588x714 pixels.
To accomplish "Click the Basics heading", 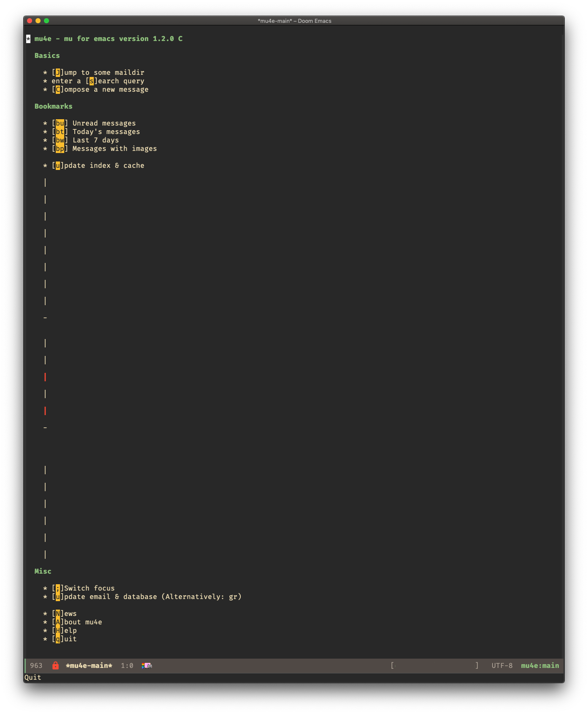I will coord(47,55).
